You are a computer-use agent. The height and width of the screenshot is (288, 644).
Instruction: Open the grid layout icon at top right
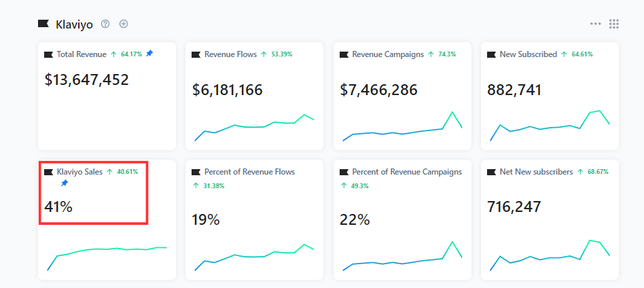[614, 24]
